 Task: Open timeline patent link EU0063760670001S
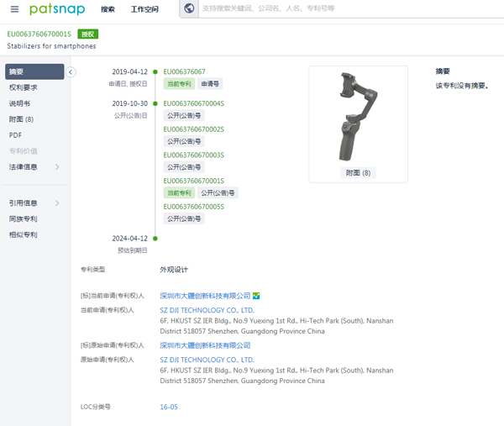click(x=193, y=181)
